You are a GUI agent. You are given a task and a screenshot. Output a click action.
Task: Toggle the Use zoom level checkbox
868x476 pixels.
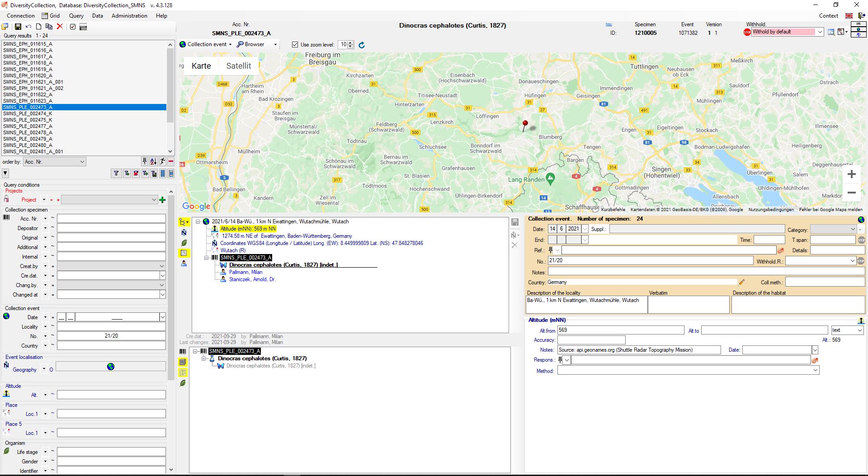coord(295,45)
